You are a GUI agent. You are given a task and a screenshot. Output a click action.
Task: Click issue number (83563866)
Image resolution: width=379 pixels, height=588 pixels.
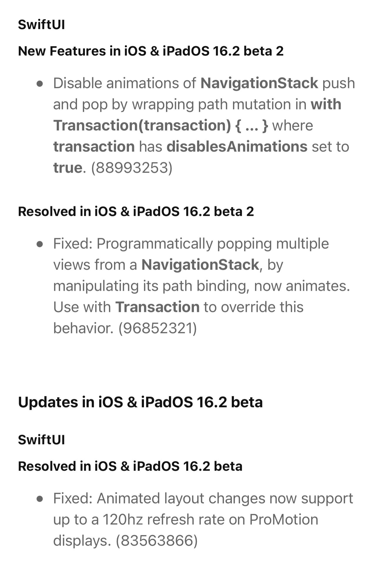point(157,541)
